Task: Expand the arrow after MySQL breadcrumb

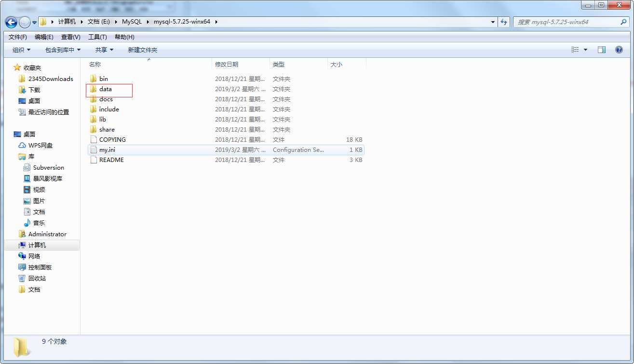Action: click(148, 22)
